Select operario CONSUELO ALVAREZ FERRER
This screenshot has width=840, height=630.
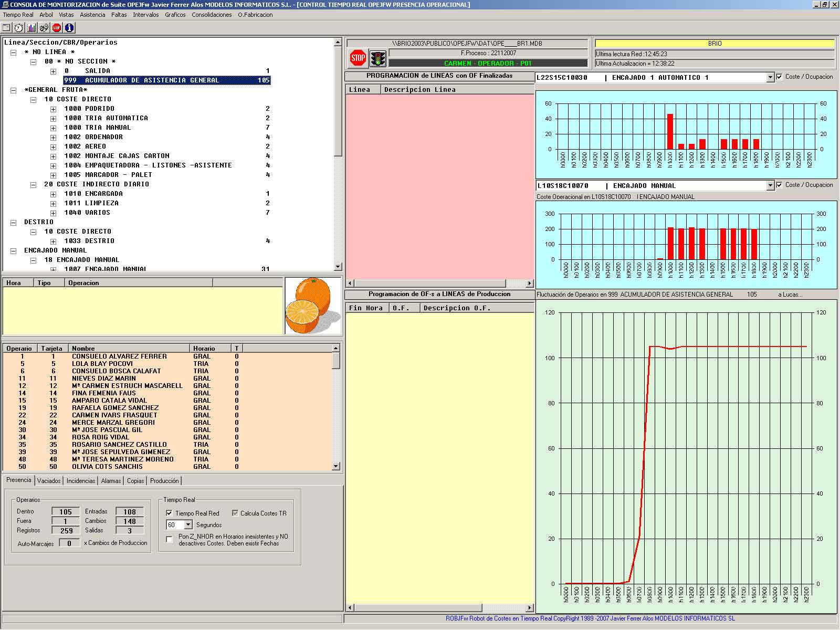tap(167, 356)
